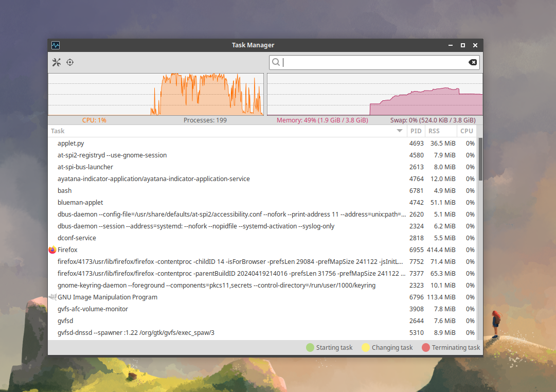The image size is (556, 392).
Task: Select the bash process row
Action: click(x=263, y=190)
